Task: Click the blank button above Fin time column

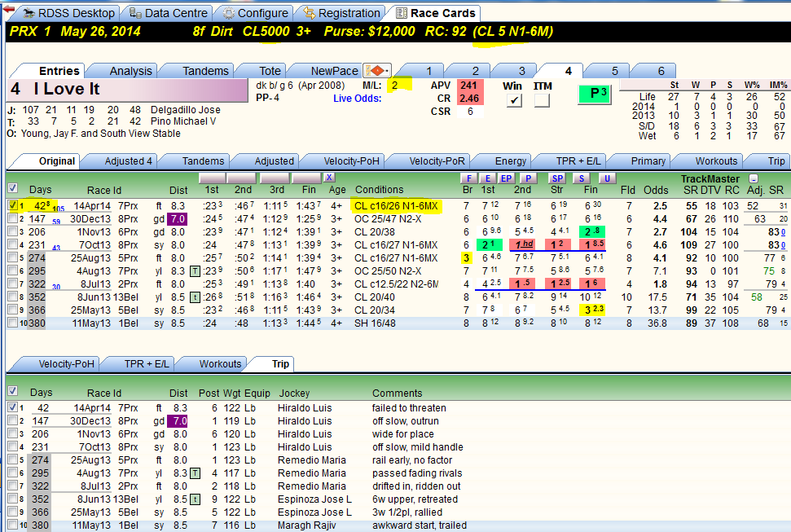Action: point(306,178)
